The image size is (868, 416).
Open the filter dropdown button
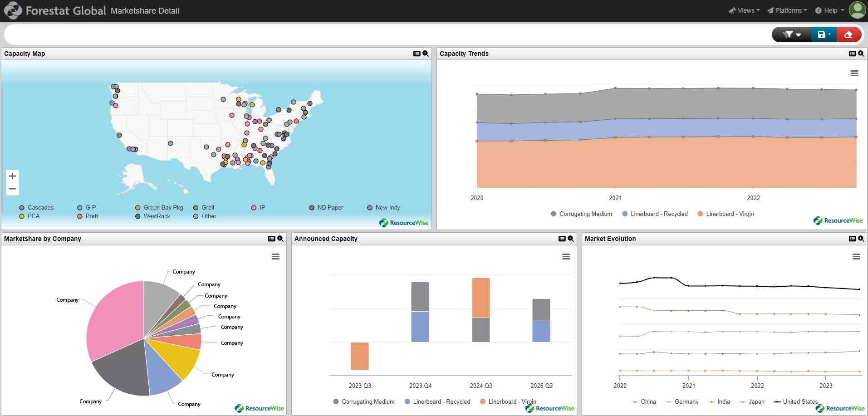click(x=792, y=34)
